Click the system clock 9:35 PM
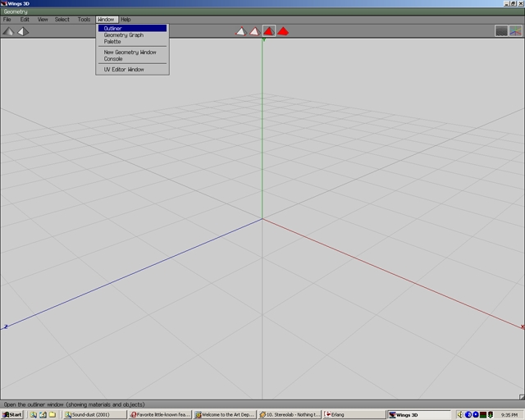The image size is (525, 420). tap(509, 415)
